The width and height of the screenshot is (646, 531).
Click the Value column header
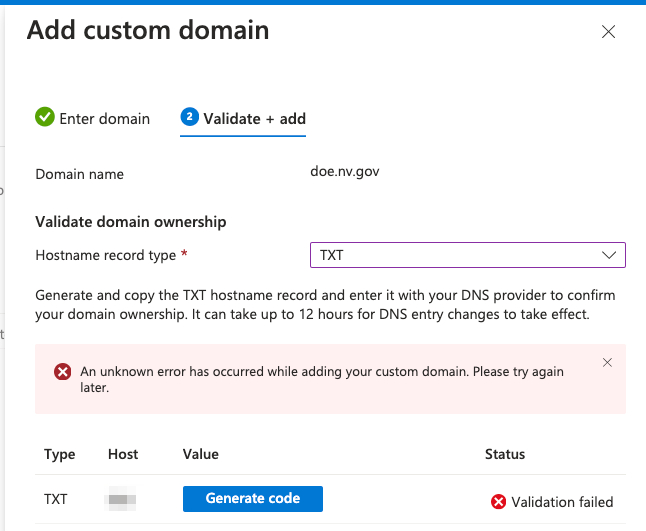click(x=201, y=454)
